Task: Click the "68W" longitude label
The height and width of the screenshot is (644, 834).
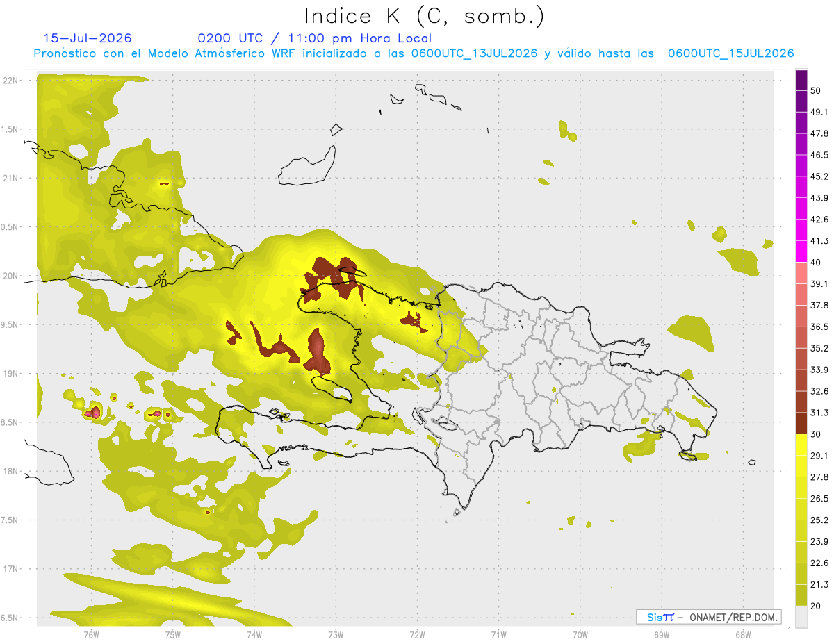Action: click(x=742, y=635)
